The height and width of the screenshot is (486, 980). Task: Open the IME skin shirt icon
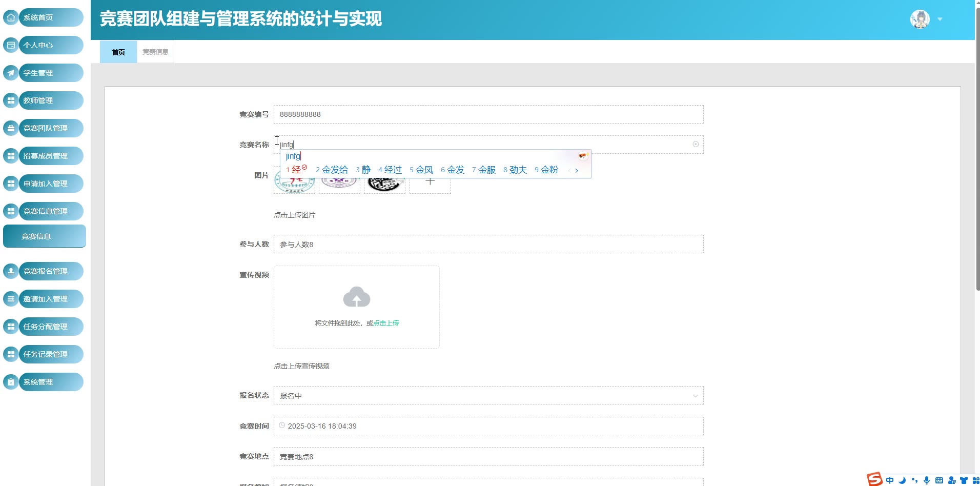pos(964,480)
